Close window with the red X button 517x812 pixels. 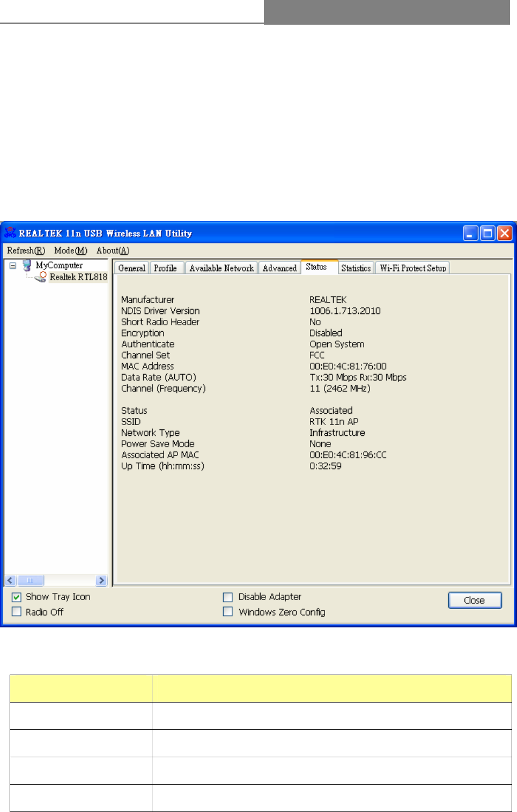(505, 233)
